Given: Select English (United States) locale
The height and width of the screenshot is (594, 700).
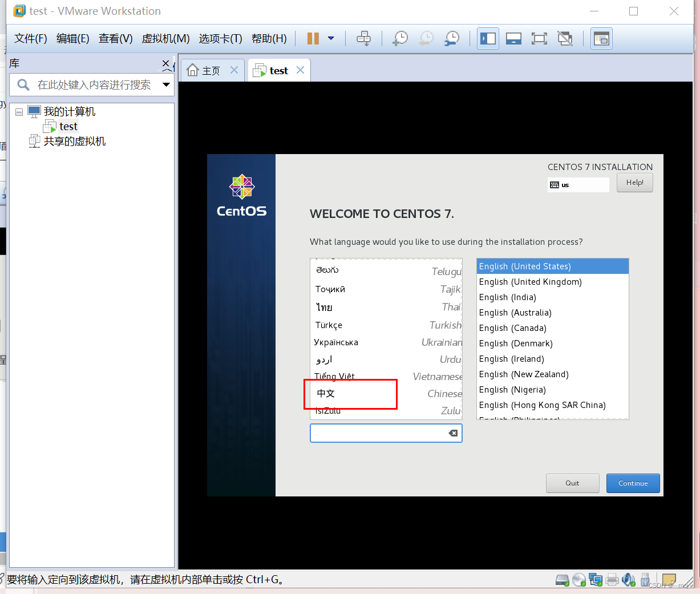Looking at the screenshot, I should click(x=552, y=266).
